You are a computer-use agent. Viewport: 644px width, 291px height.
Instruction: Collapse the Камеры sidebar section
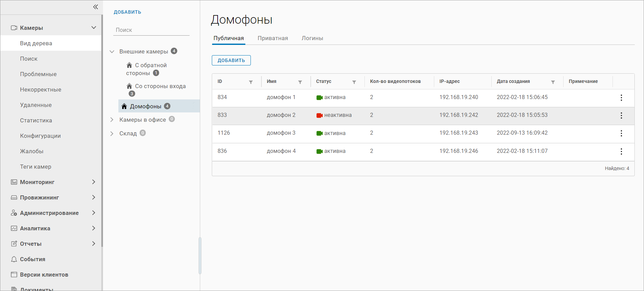point(93,28)
